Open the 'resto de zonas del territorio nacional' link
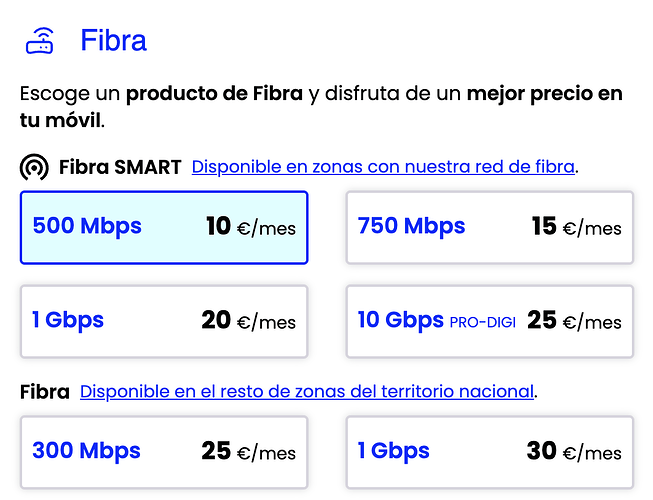The width and height of the screenshot is (653, 500). (307, 391)
